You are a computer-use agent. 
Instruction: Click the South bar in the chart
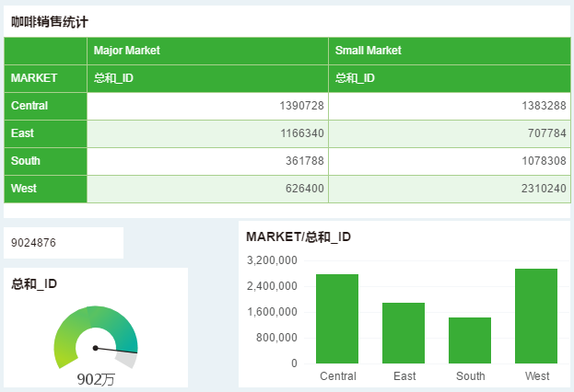pos(470,340)
